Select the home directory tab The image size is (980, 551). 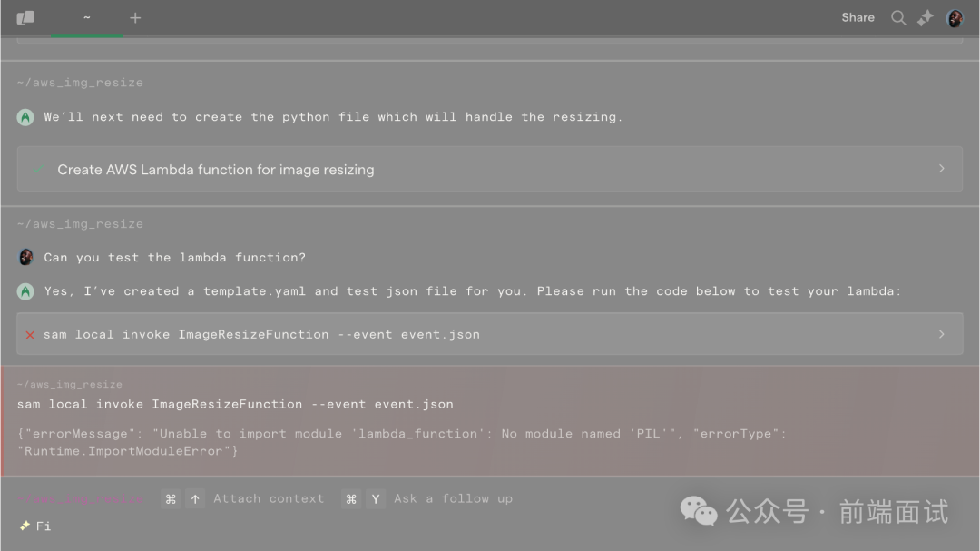[87, 17]
